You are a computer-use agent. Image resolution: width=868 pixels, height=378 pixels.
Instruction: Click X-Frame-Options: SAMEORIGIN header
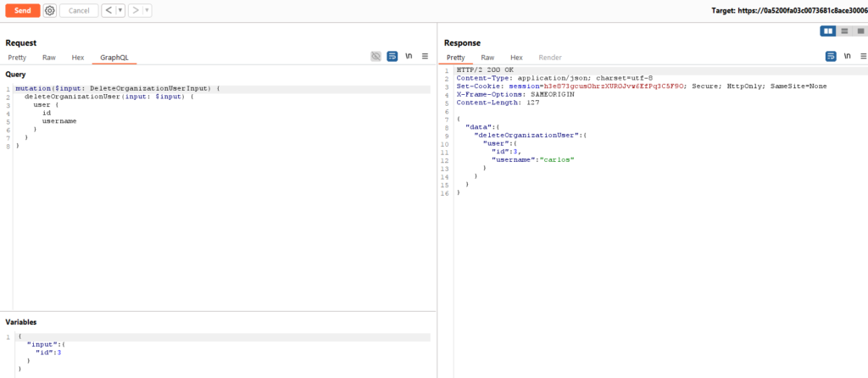coord(515,95)
